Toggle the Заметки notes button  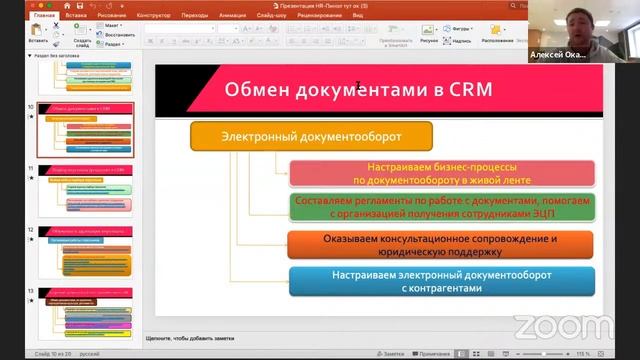pos(391,354)
